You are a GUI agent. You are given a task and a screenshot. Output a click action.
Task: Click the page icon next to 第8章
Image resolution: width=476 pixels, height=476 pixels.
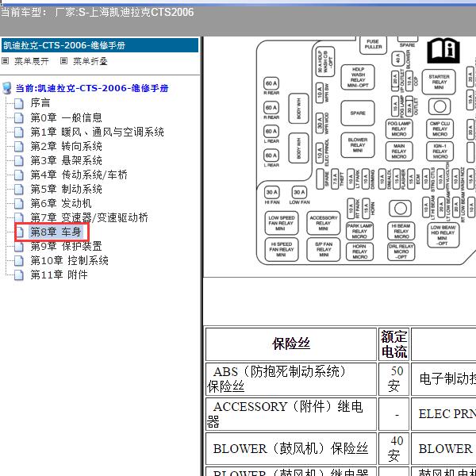[x=20, y=232]
